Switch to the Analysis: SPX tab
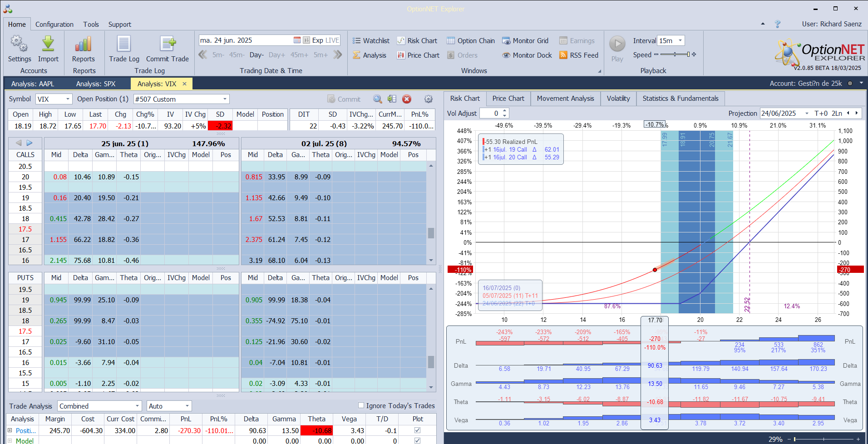The height and width of the screenshot is (444, 868). tap(96, 84)
